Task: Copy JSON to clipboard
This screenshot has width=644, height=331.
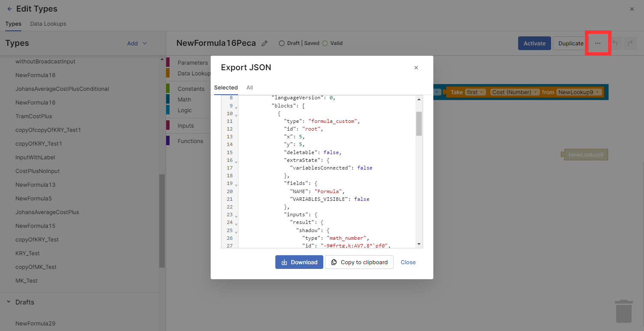Action: click(359, 262)
